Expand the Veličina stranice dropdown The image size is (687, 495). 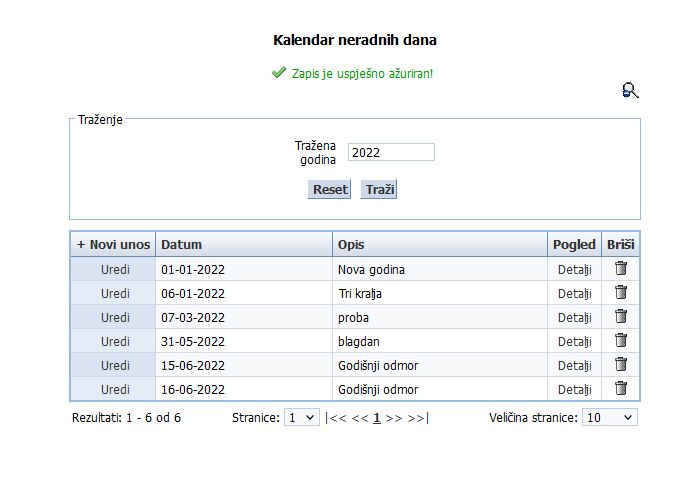pyautogui.click(x=609, y=417)
